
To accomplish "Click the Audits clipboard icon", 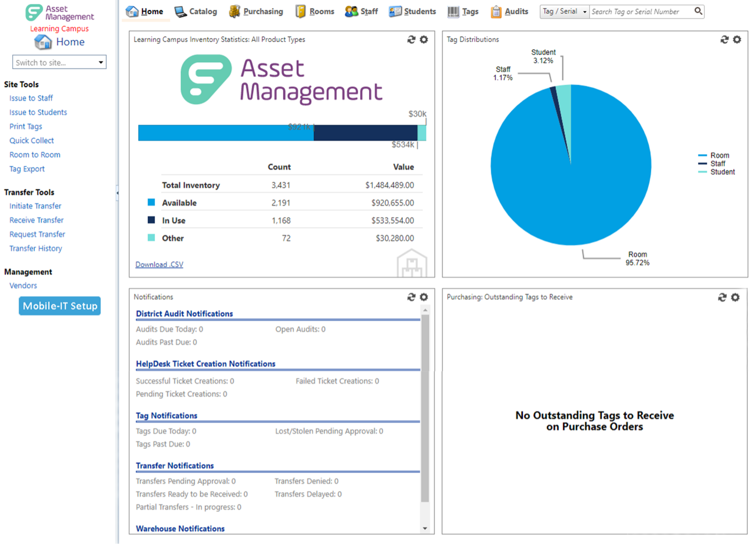I will coord(496,12).
